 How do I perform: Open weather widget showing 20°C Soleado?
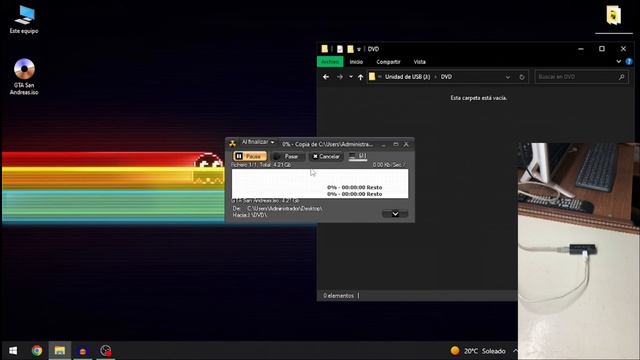tap(478, 351)
